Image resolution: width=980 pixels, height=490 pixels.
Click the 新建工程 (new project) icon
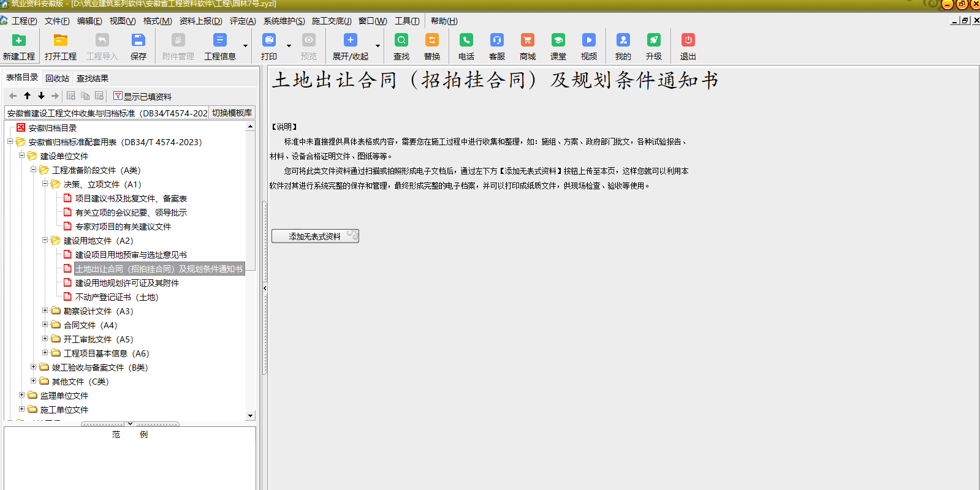[19, 41]
